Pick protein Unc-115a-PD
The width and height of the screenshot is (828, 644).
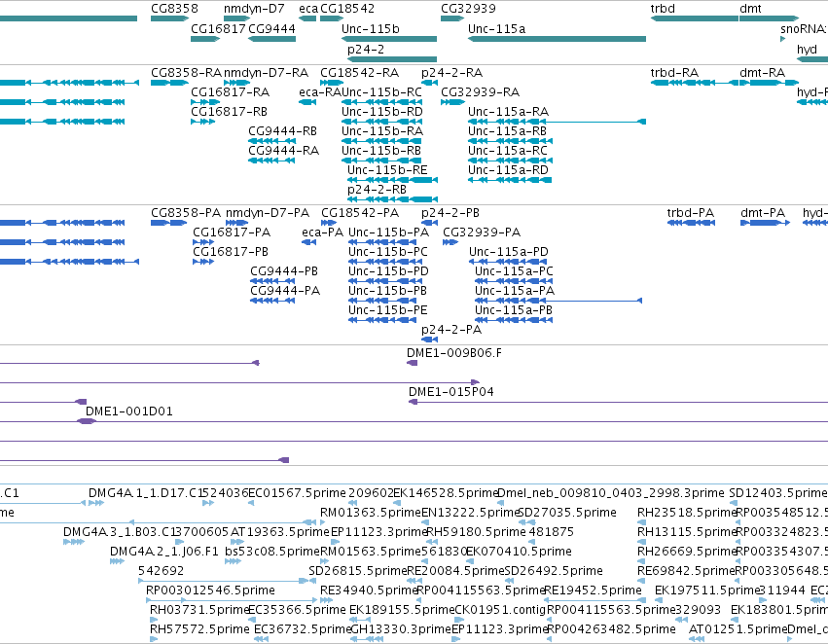[x=508, y=262]
